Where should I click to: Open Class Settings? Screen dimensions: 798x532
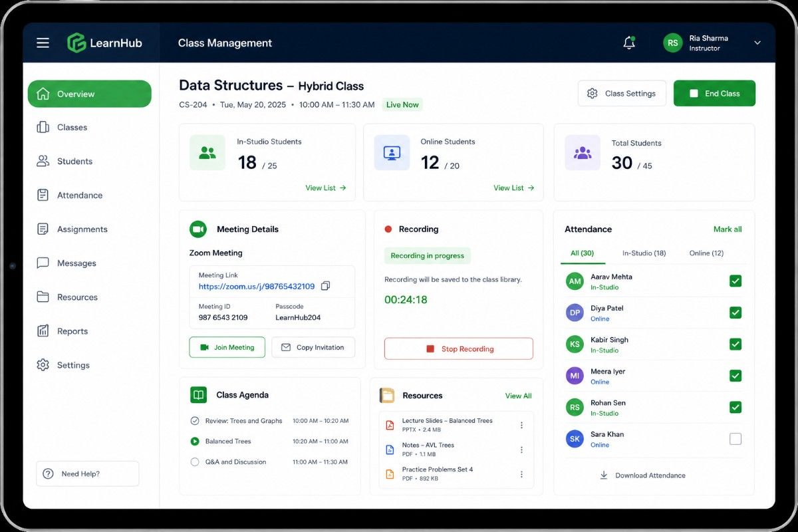[x=622, y=93]
